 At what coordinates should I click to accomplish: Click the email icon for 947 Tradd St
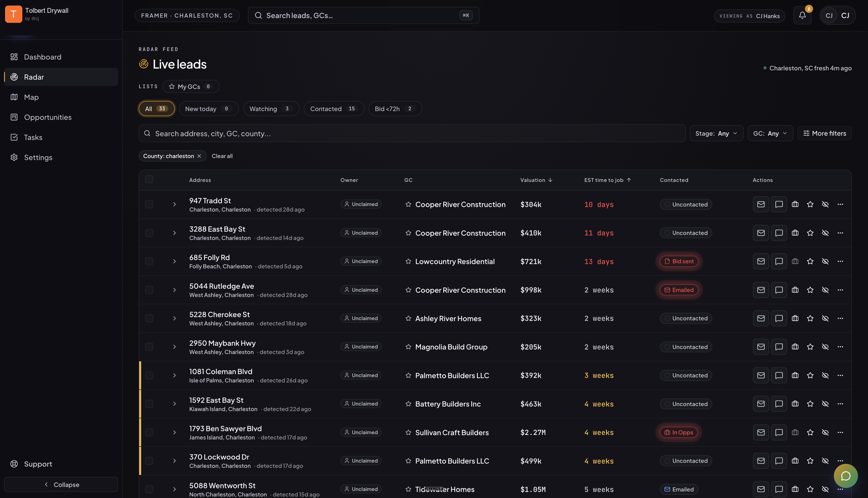761,204
